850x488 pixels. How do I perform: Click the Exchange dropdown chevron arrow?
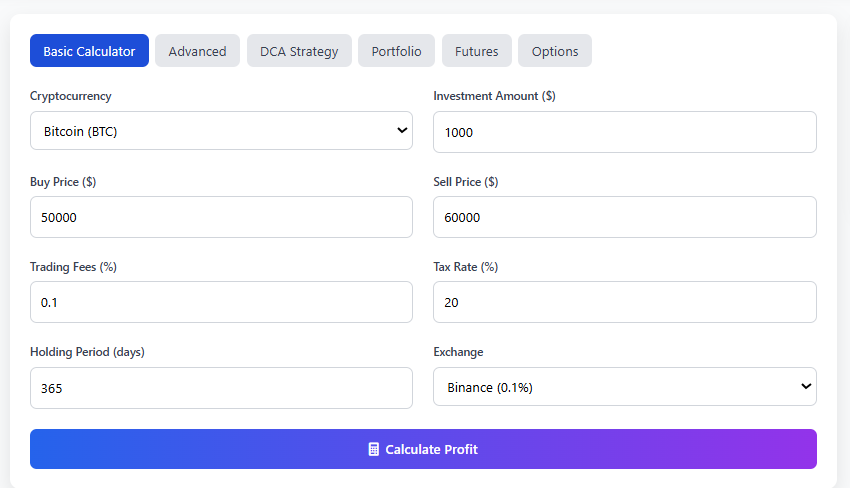(x=806, y=387)
